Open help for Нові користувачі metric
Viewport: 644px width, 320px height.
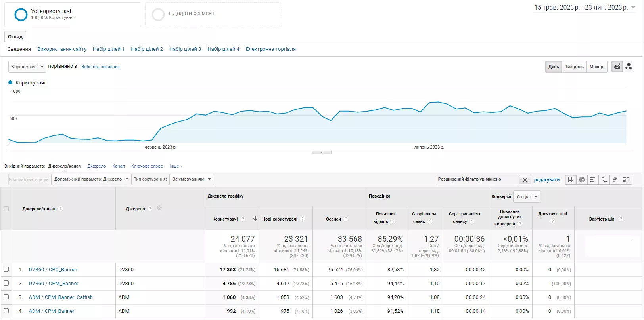303,219
